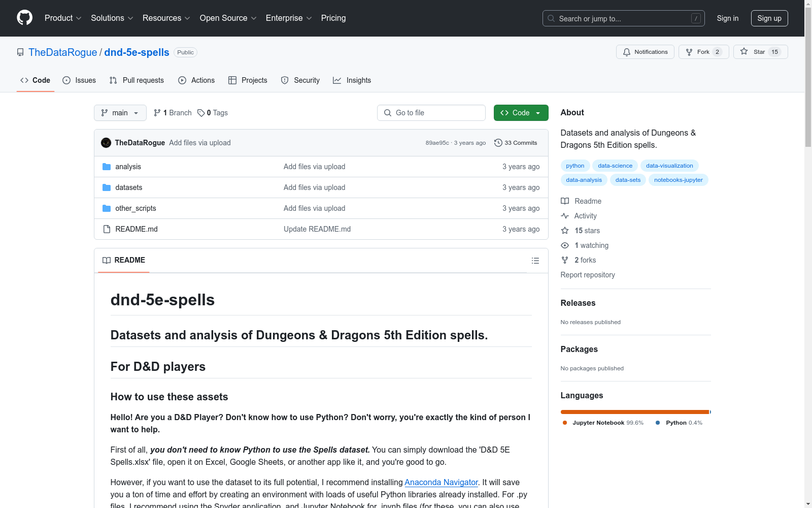
Task: Click the Jupyter Notebook orange language dot
Action: tap(565, 423)
